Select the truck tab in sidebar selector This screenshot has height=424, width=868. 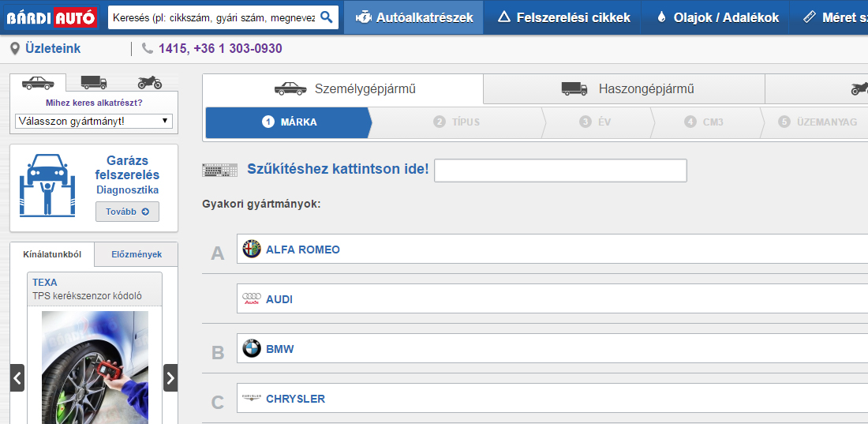click(x=94, y=83)
